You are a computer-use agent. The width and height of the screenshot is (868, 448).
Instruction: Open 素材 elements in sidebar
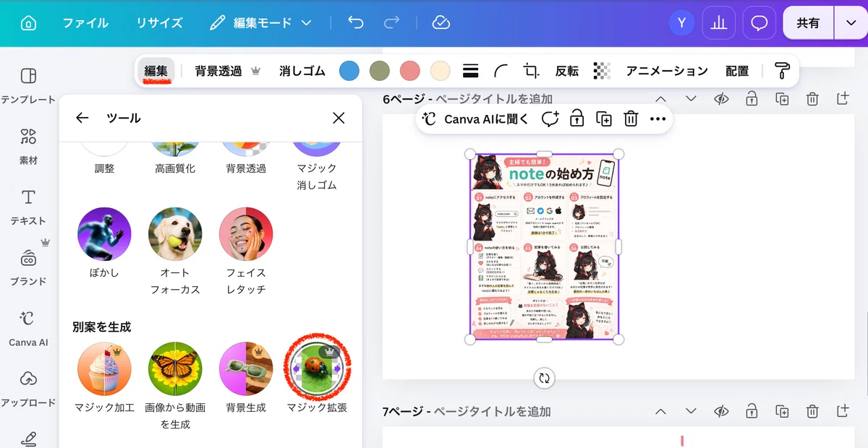point(28,146)
